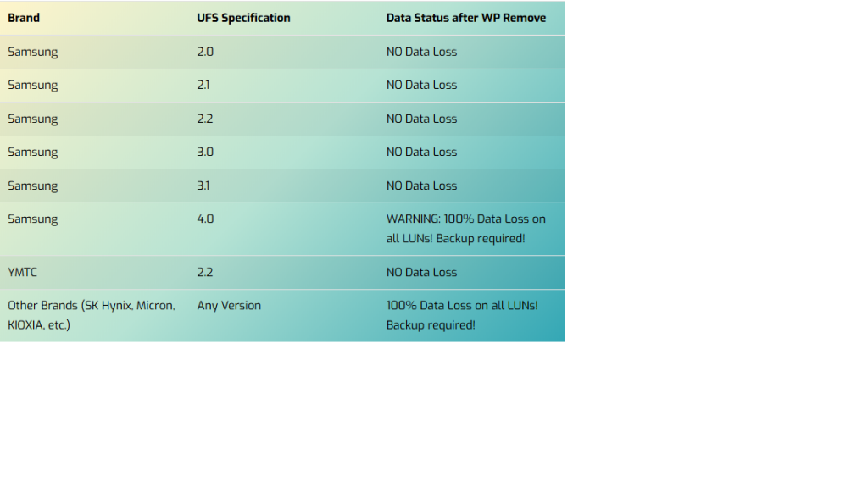Click the Any Version cell
Viewport: 868px width, 488px height.
click(229, 305)
